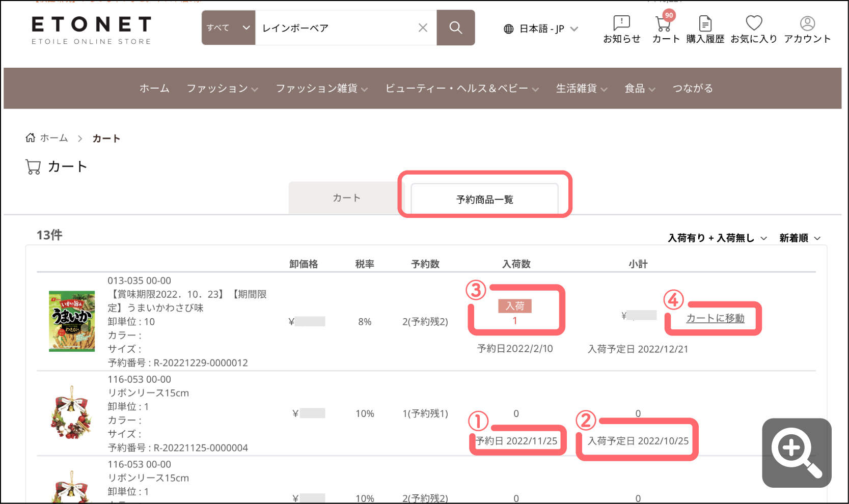The image size is (849, 504).
Task: Click the ホーム breadcrumb link
Action: click(54, 138)
